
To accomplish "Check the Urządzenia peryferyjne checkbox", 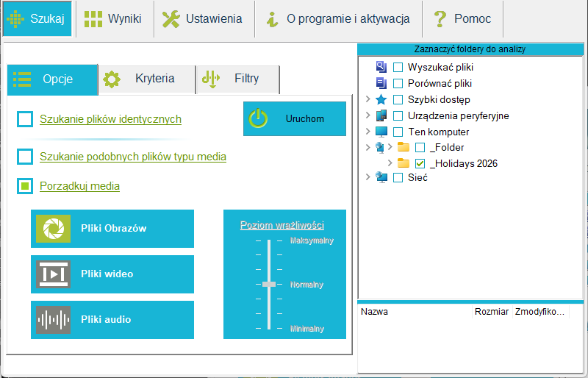I will pyautogui.click(x=398, y=115).
